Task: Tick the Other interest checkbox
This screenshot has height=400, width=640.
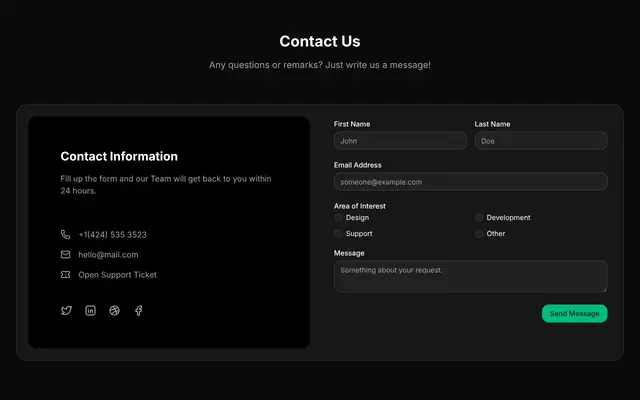Action: pyautogui.click(x=479, y=233)
